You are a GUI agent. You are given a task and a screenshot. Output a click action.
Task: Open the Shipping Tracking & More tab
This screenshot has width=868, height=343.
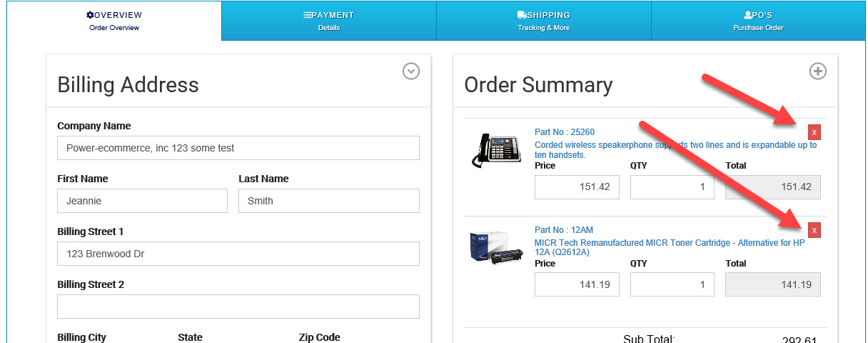click(x=543, y=21)
